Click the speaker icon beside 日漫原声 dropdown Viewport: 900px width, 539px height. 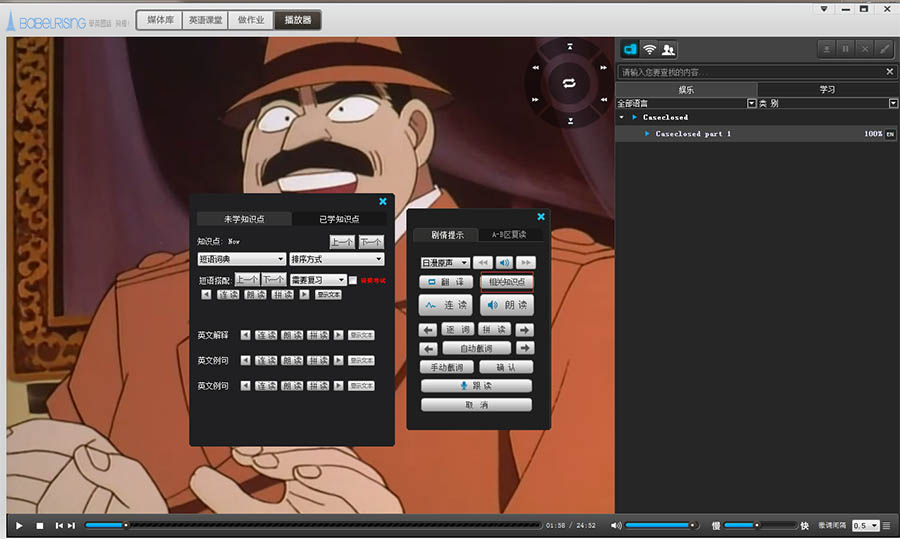(504, 262)
